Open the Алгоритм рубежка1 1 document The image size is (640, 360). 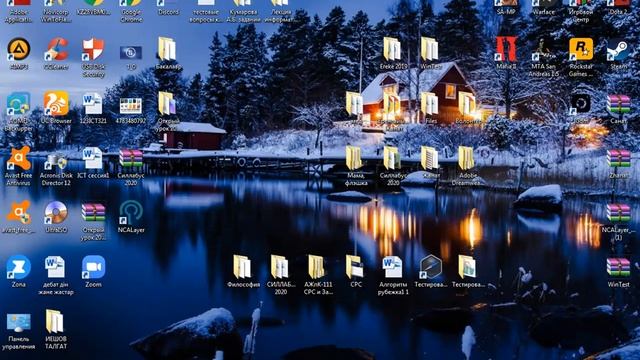(x=392, y=267)
